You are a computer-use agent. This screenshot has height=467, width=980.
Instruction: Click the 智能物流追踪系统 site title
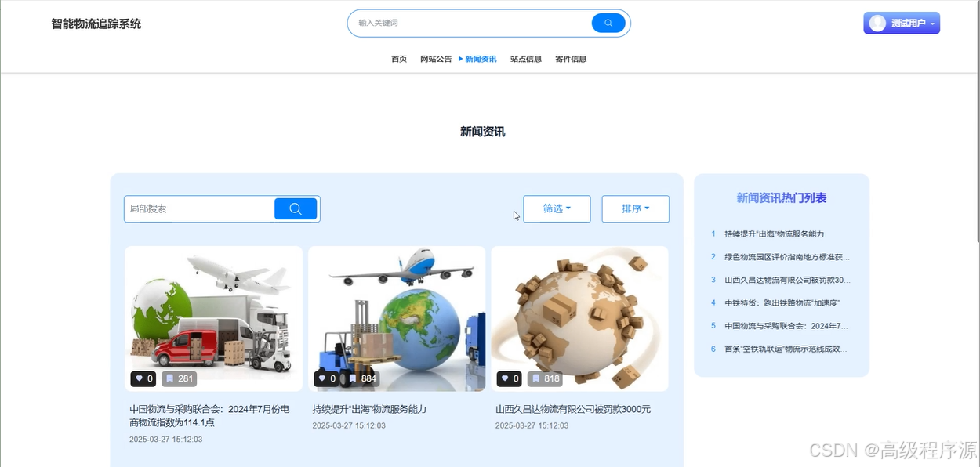coord(96,24)
